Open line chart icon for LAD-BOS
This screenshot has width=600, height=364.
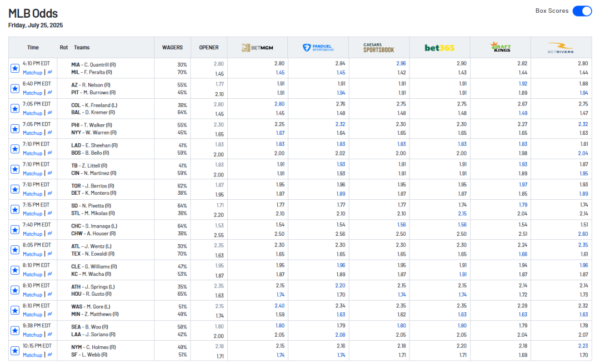tap(50, 153)
